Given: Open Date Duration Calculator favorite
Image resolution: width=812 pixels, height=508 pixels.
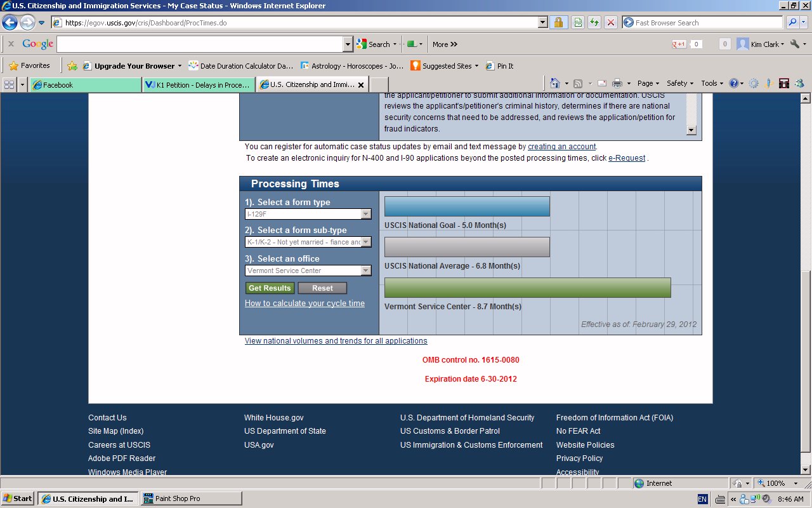Looking at the screenshot, I should [241, 65].
